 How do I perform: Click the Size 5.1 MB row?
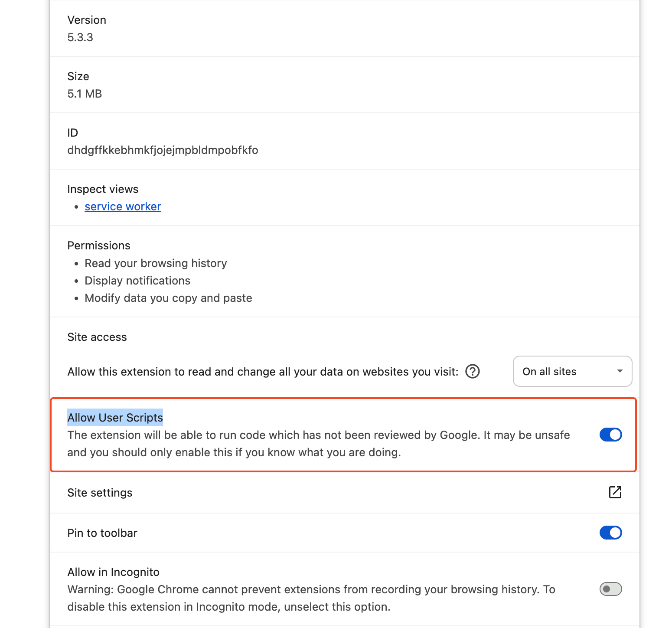pyautogui.click(x=85, y=85)
